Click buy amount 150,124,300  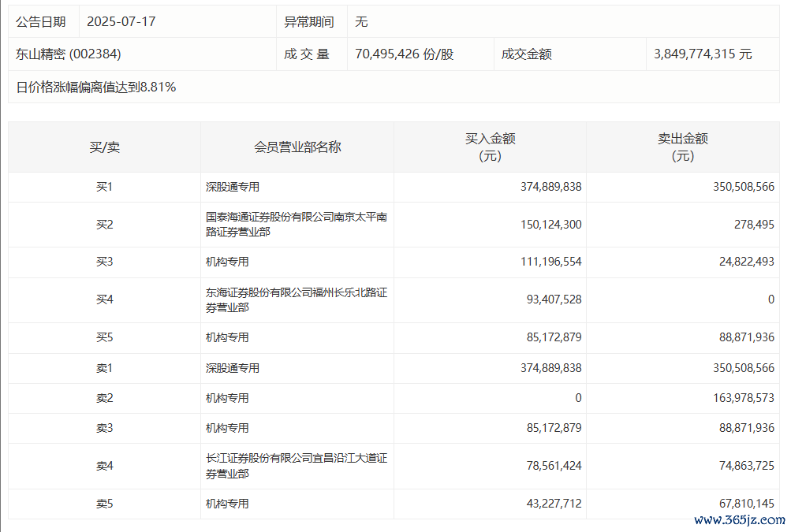(551, 225)
